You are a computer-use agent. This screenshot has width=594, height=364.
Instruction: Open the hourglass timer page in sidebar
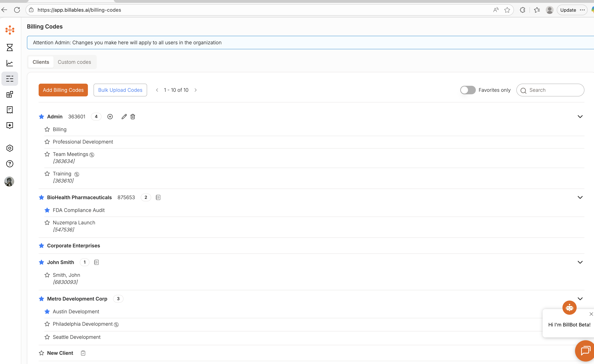tap(10, 47)
